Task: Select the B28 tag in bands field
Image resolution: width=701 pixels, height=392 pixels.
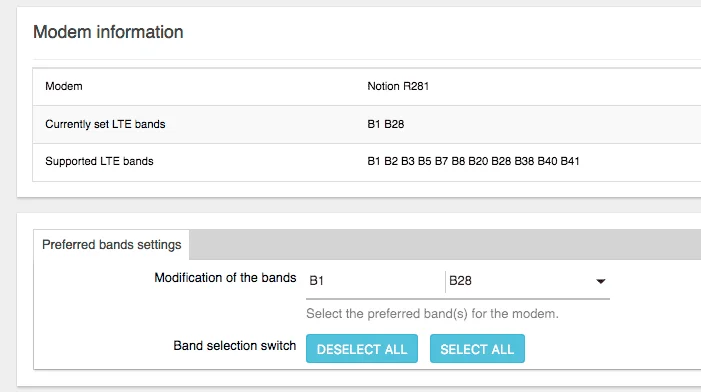Action: coord(460,281)
